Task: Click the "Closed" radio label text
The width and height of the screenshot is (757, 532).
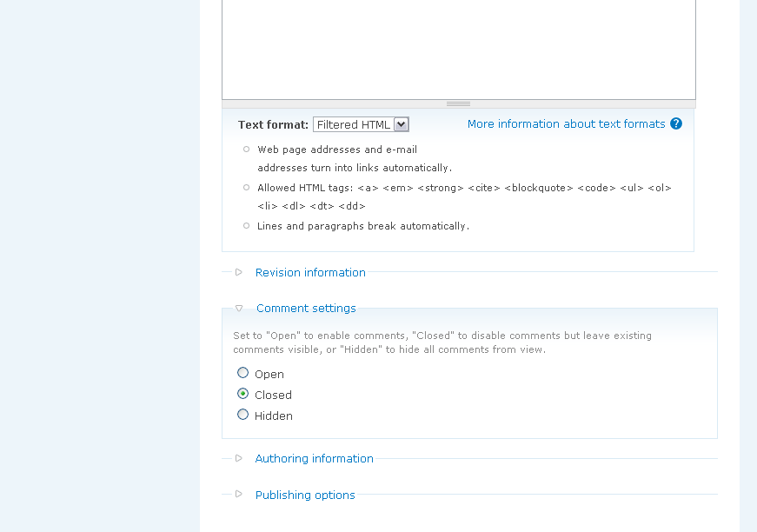Action: click(x=273, y=396)
